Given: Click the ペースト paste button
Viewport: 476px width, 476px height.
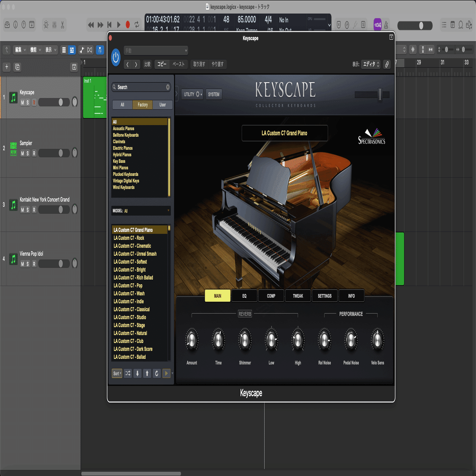Looking at the screenshot, I should click(178, 64).
